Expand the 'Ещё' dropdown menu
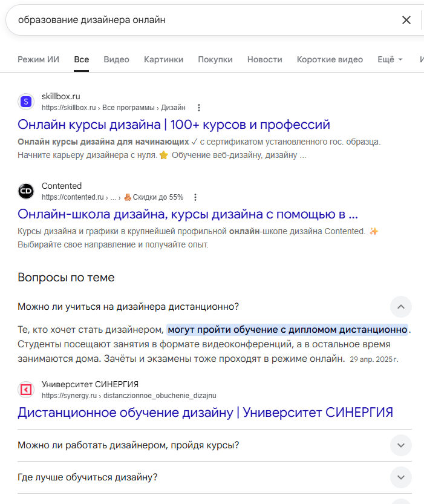Screen dimensions: 424x504 390,59
